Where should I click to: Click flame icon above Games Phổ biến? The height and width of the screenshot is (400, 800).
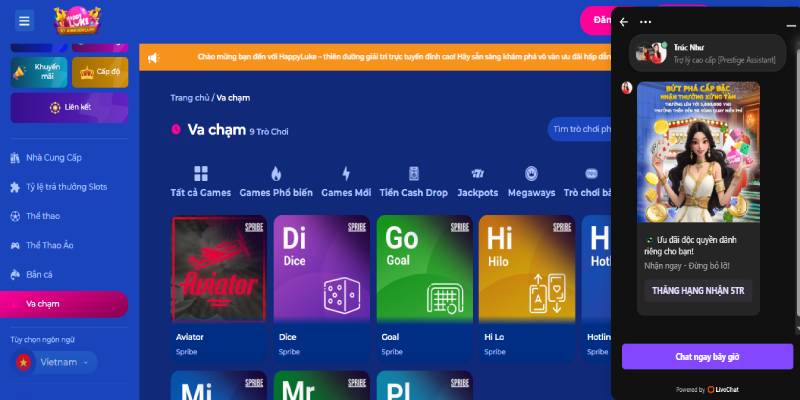point(276,173)
